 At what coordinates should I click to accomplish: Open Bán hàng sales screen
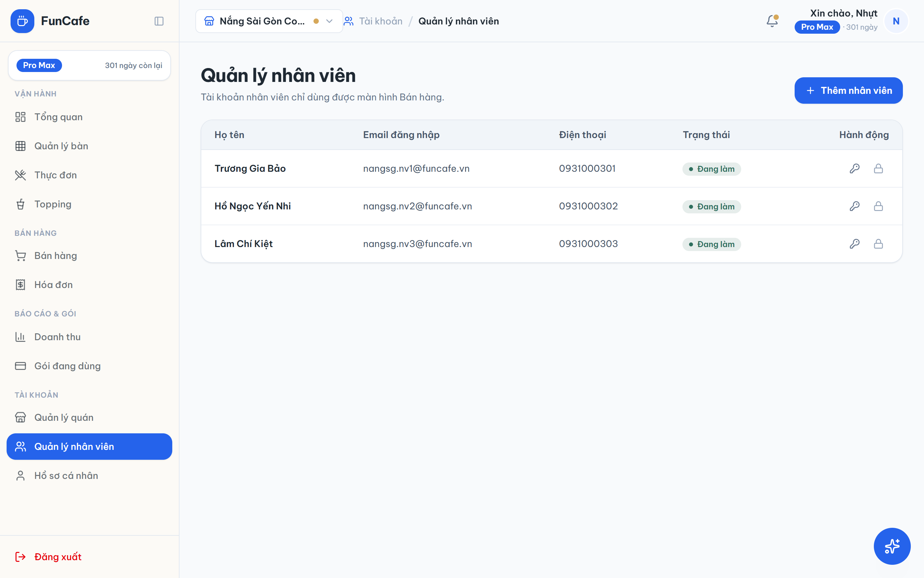click(x=89, y=256)
